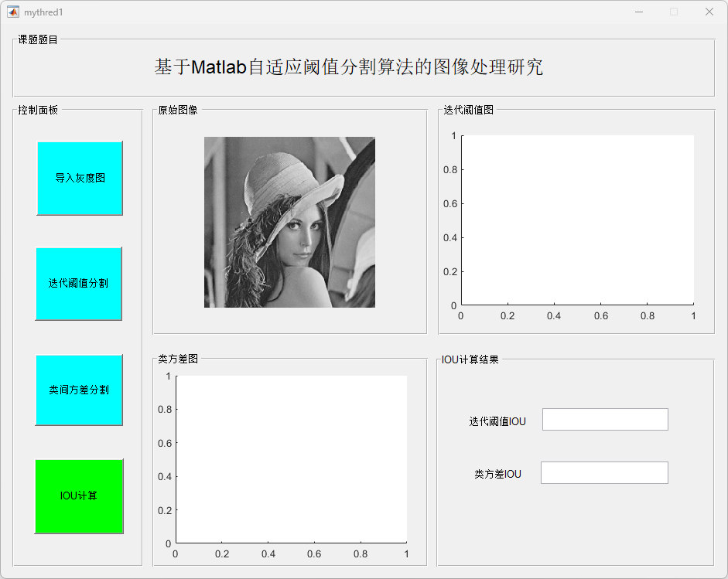728x579 pixels.
Task: Click the 迭代阈值IOU label
Action: coord(497,421)
